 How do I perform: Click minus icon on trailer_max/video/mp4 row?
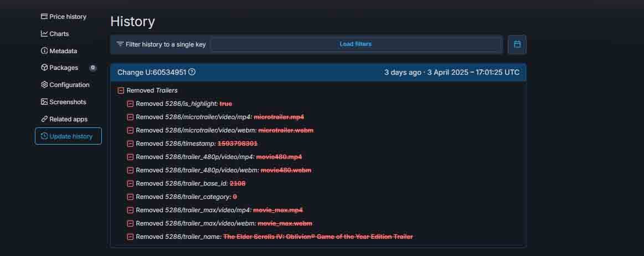click(x=130, y=210)
